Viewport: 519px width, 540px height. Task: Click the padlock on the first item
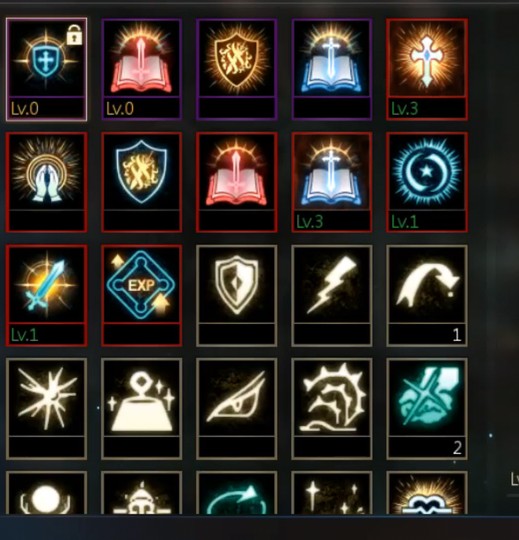click(x=74, y=34)
